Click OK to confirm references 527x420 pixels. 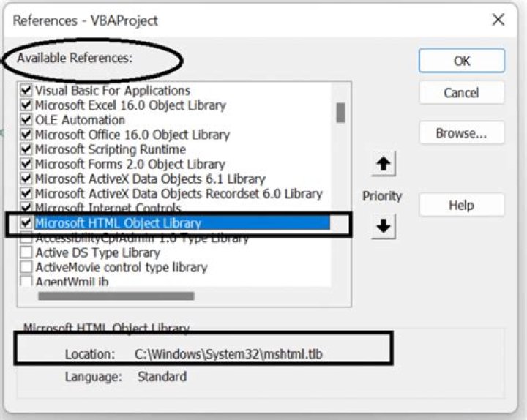462,61
